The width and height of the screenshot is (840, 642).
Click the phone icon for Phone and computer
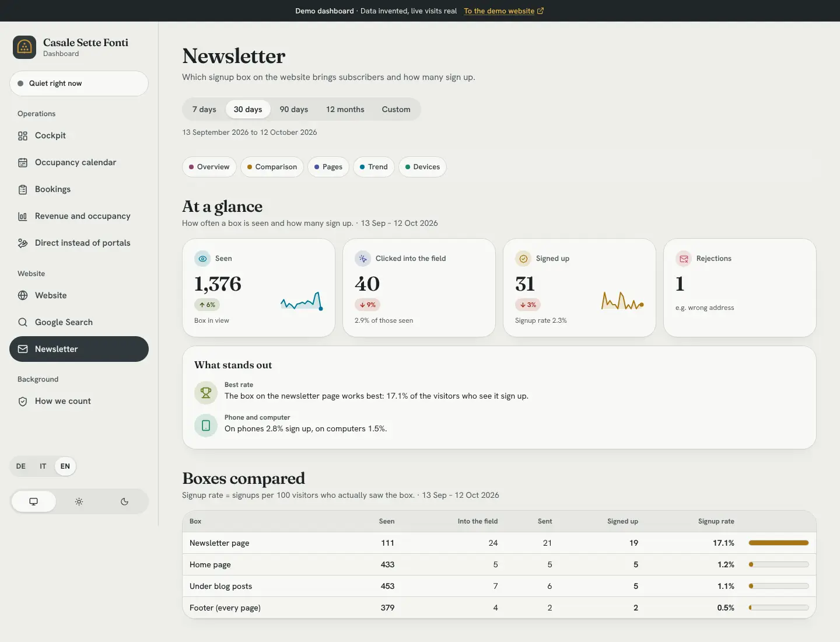[206, 425]
